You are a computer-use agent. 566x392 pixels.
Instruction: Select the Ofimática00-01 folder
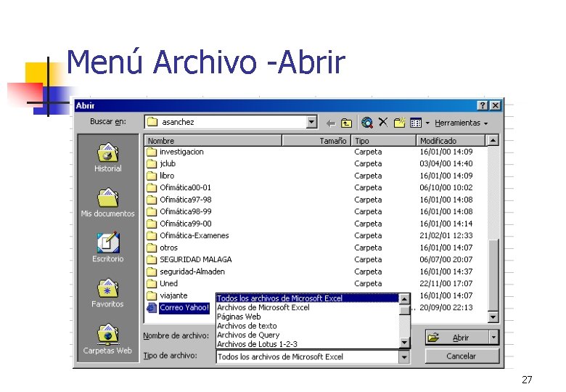185,188
